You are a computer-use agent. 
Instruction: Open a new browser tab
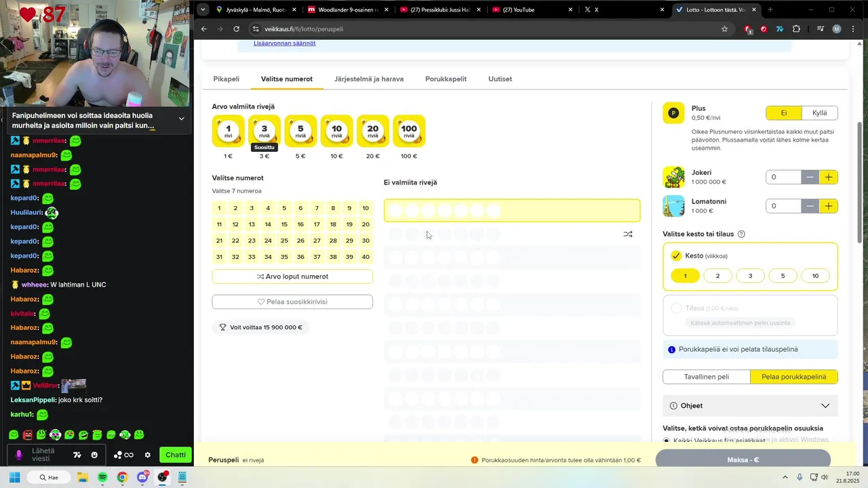tap(770, 9)
